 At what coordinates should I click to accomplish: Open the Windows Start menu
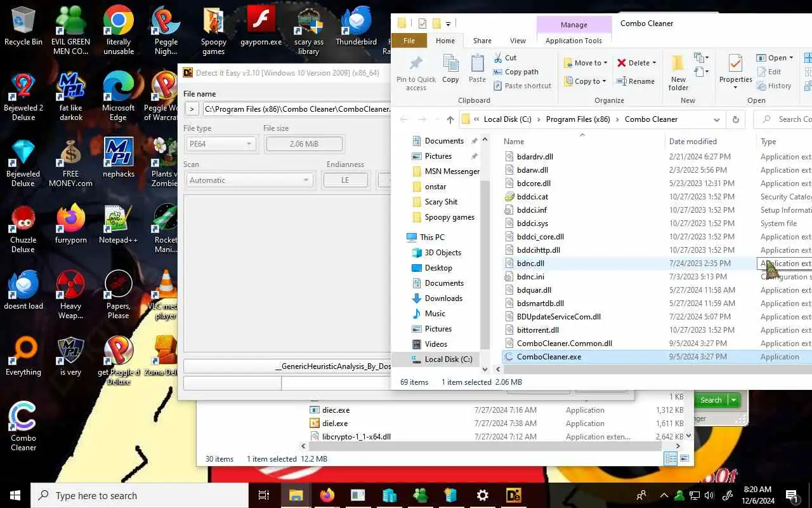pyautogui.click(x=15, y=495)
